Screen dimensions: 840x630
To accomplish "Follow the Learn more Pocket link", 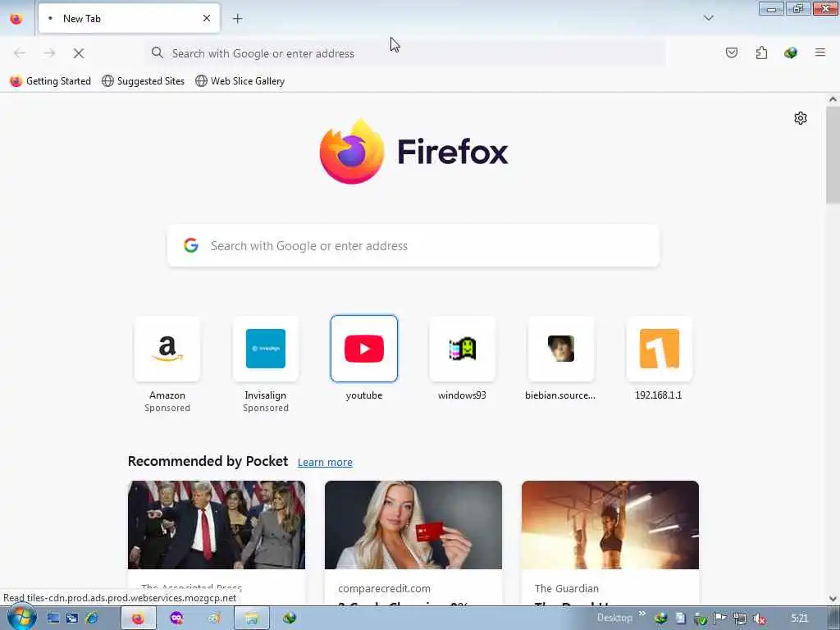I will click(x=325, y=463).
